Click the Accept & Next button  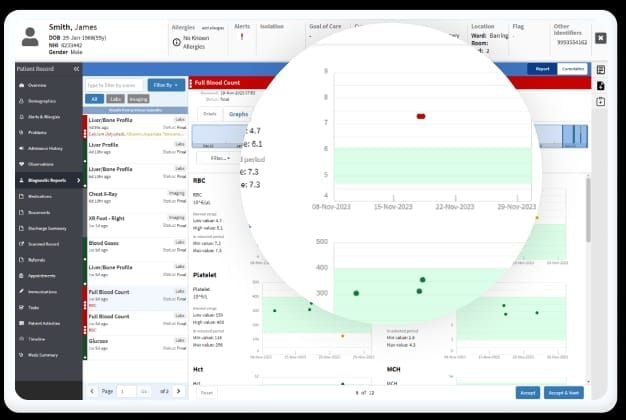[x=565, y=393]
